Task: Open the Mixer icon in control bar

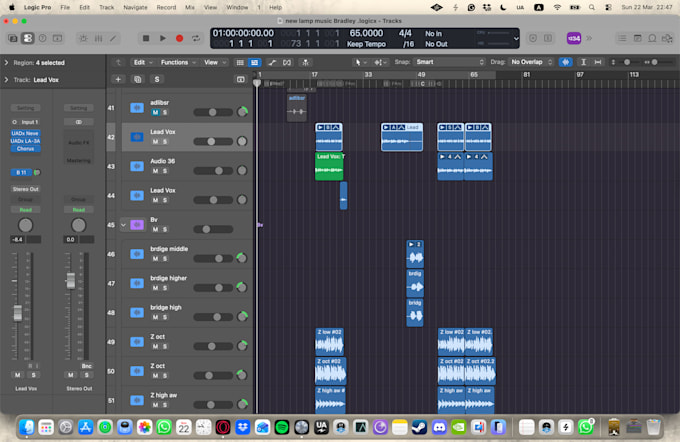Action: [99, 38]
